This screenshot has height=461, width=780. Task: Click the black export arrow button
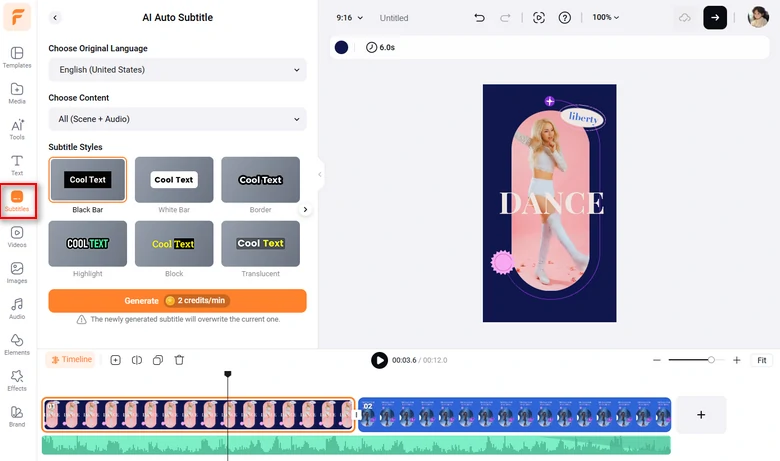click(x=715, y=17)
